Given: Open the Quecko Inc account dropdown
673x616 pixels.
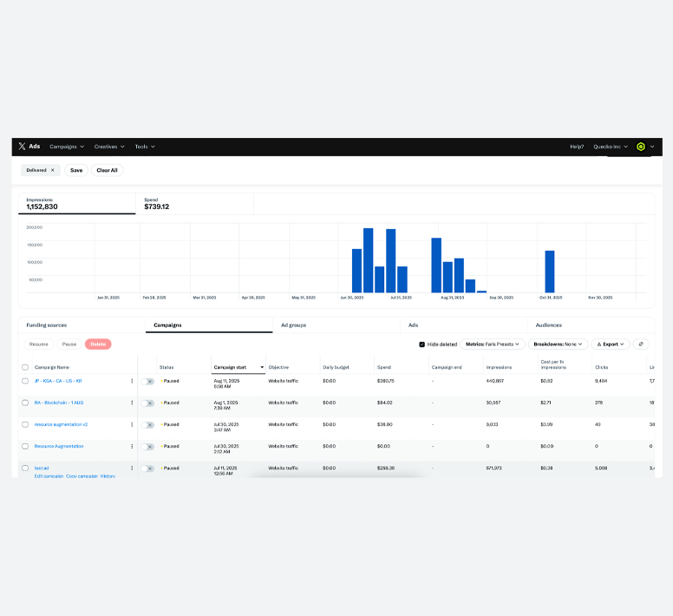Looking at the screenshot, I should (611, 147).
